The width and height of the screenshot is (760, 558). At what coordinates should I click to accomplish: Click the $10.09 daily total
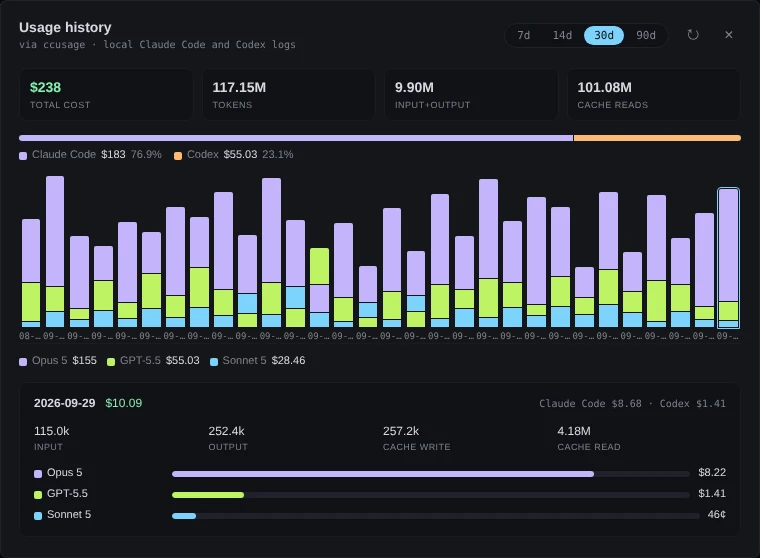click(x=124, y=403)
